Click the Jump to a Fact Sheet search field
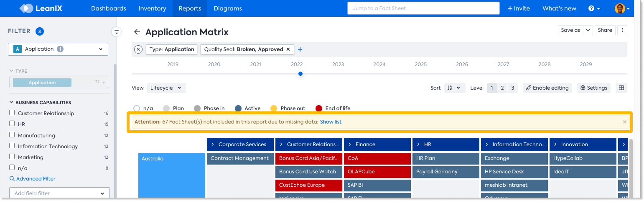The width and height of the screenshot is (644, 201). pyautogui.click(x=423, y=8)
